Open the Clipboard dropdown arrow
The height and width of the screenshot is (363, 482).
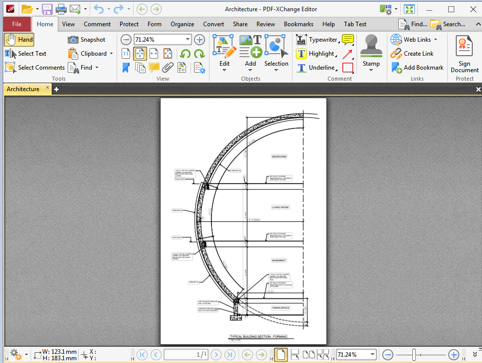(x=111, y=54)
